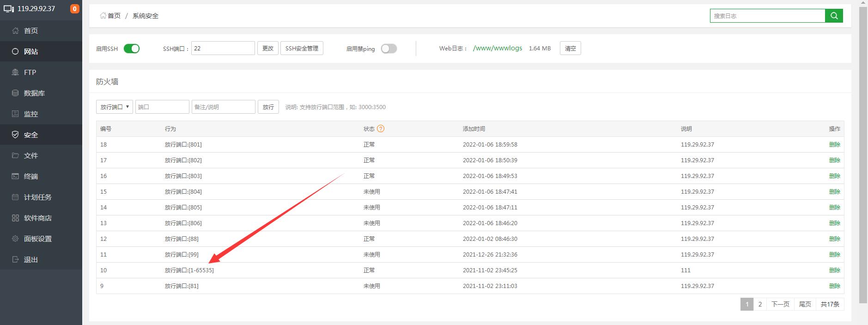The image size is (868, 325).
Task: Click the SSH port number field
Action: click(223, 48)
